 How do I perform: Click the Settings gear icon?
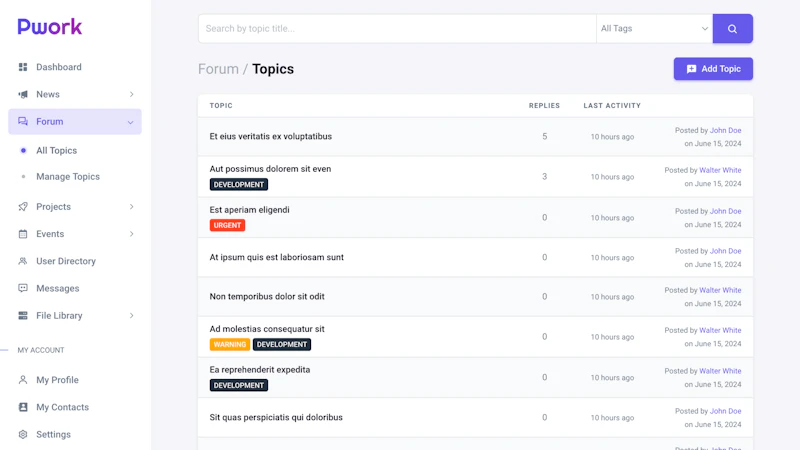click(23, 434)
